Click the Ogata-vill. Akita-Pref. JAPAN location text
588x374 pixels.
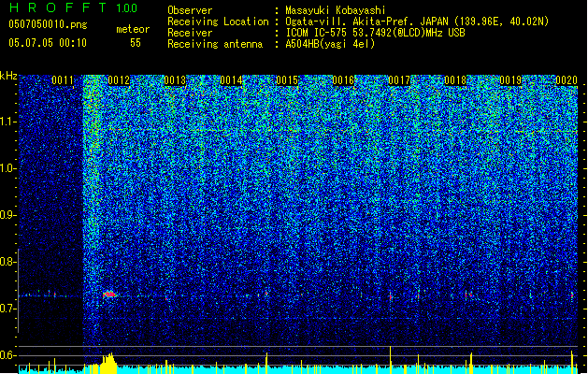pyautogui.click(x=417, y=22)
